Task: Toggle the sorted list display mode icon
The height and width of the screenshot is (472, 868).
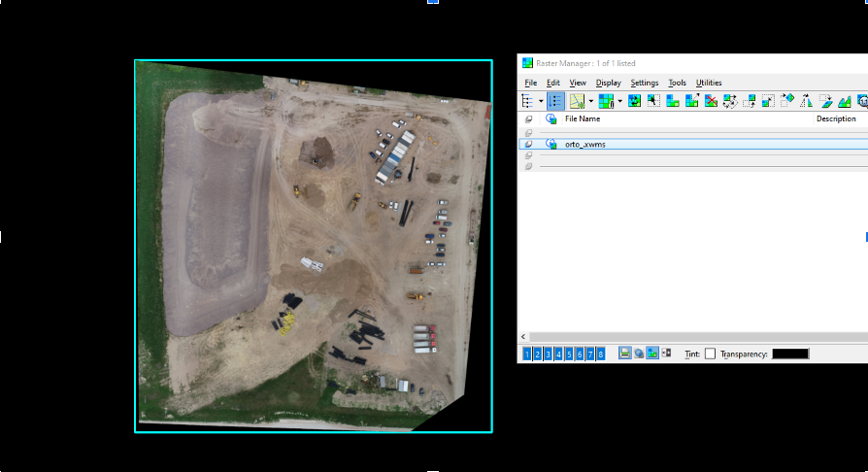Action: (x=555, y=101)
